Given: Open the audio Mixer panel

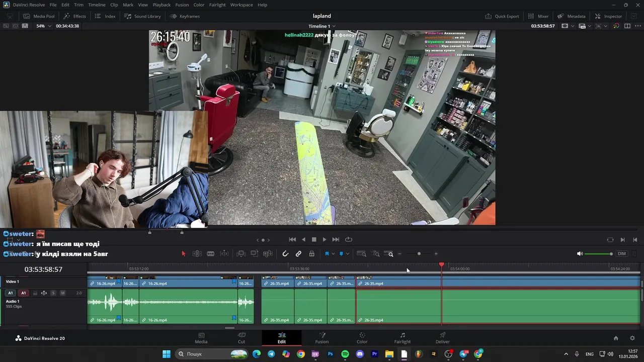Looking at the screenshot, I should [x=538, y=16].
